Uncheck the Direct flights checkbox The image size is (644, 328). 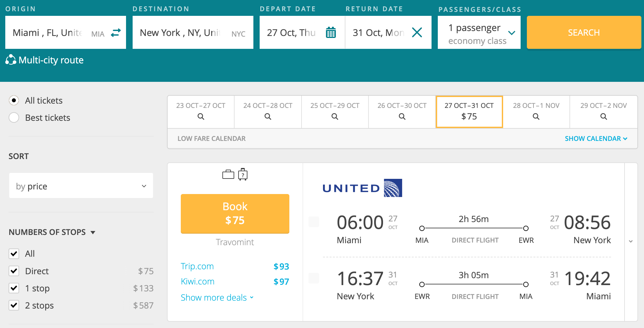coord(14,271)
